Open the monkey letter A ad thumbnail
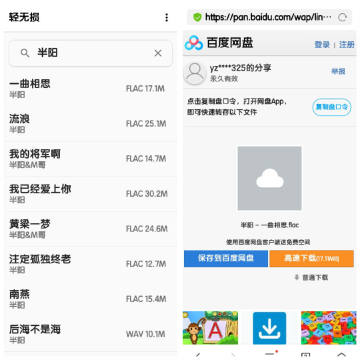This screenshot has height=360, width=360. pyautogui.click(x=210, y=328)
